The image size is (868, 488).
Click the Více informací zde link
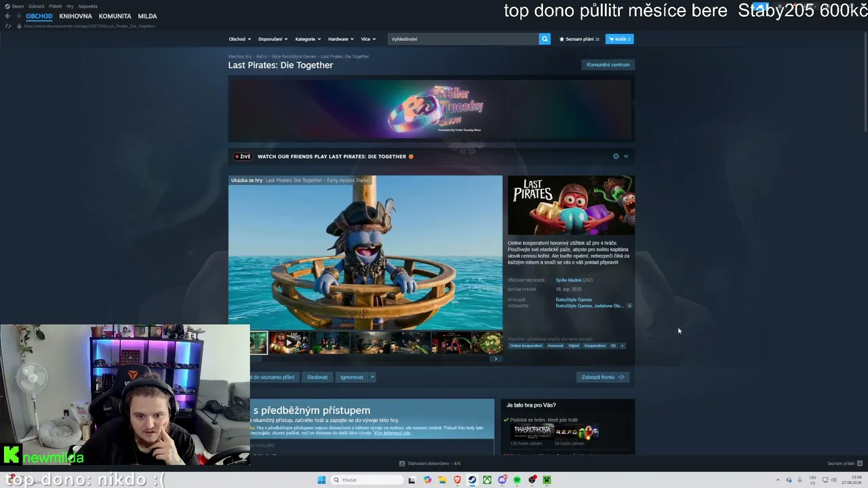(x=392, y=432)
